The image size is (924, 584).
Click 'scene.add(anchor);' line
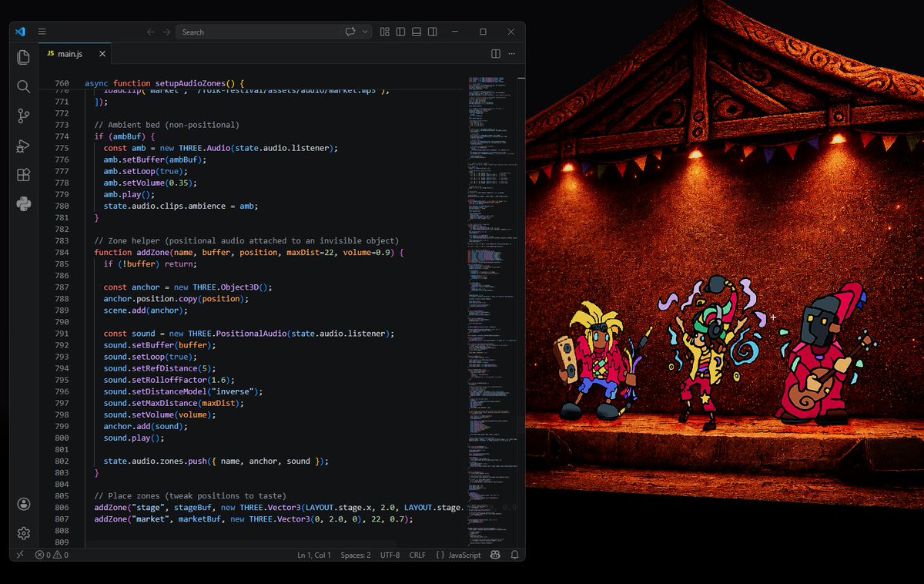pyautogui.click(x=146, y=310)
